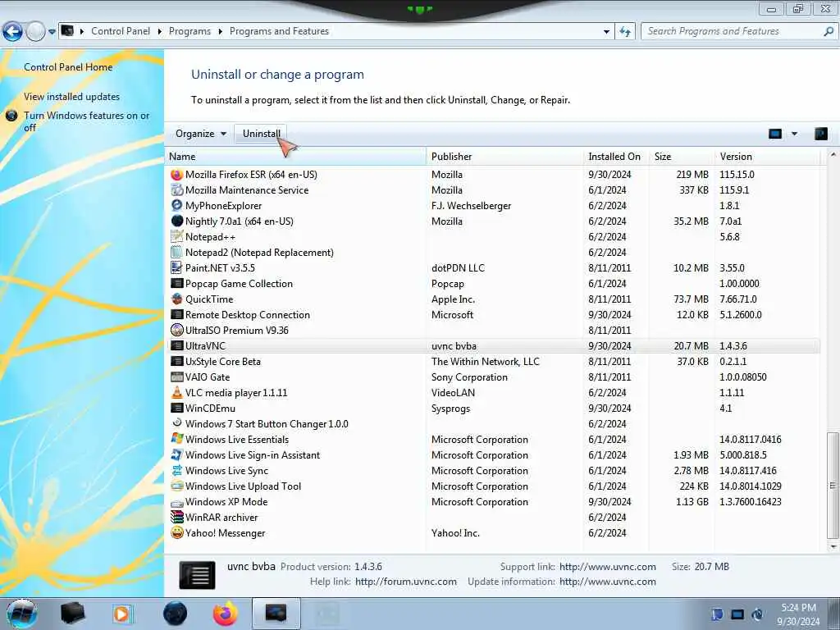Select the MyPhoneExplorer icon

coord(177,206)
